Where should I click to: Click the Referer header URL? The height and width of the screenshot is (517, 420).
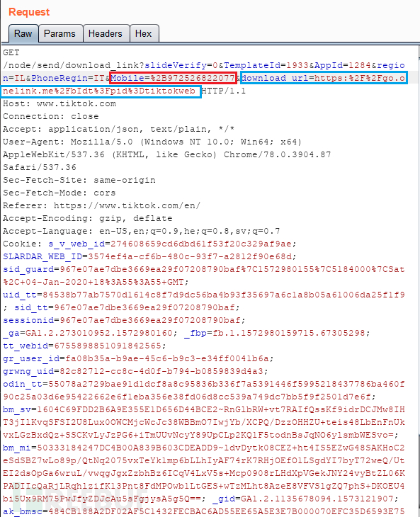(127, 205)
